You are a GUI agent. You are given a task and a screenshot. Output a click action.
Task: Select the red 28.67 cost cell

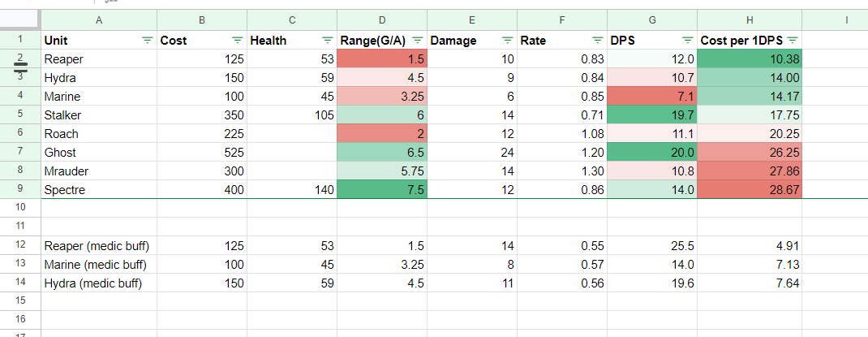[750, 189]
